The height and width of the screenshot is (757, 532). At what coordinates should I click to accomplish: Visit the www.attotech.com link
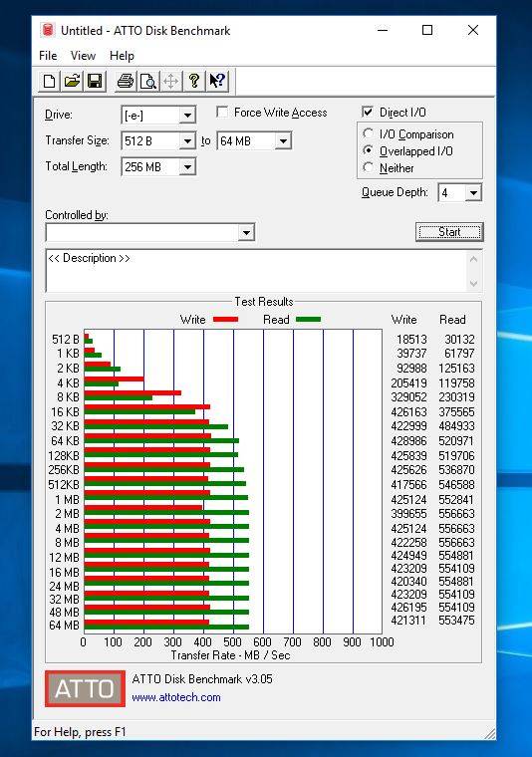[x=176, y=697]
